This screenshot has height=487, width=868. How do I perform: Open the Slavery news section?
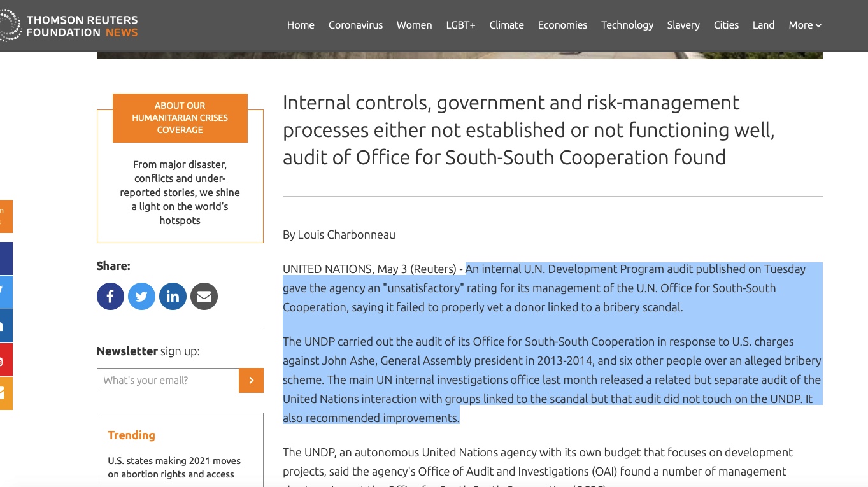click(x=683, y=25)
